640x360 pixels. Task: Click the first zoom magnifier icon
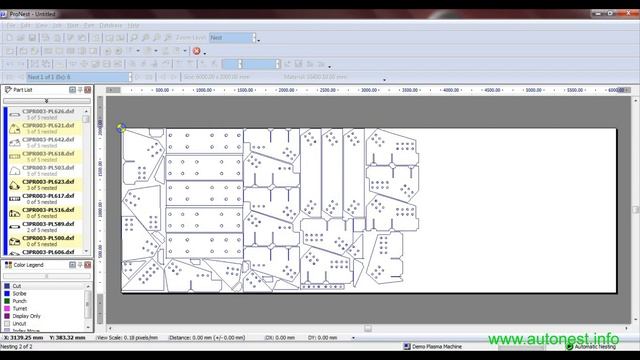(133, 38)
